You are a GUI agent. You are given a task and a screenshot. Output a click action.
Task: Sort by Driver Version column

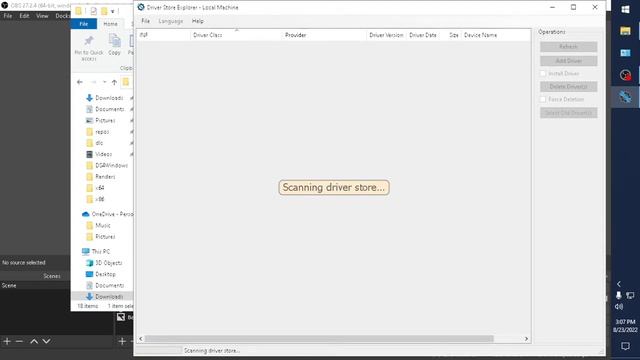click(x=386, y=35)
